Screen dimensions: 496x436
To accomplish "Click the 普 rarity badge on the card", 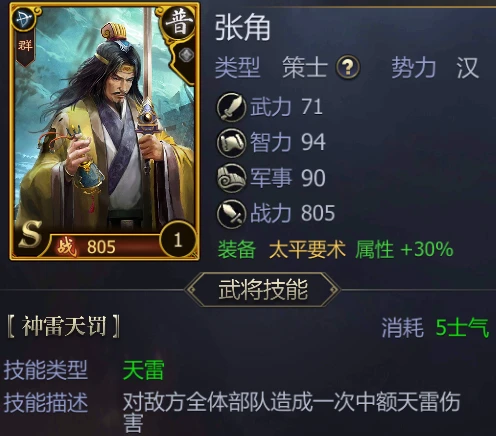I will [179, 23].
